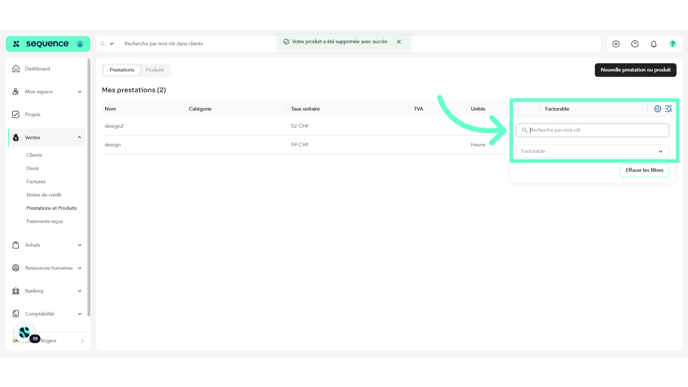688x387 pixels.
Task: Open the chat widget with badge 19
Action: coord(25,333)
